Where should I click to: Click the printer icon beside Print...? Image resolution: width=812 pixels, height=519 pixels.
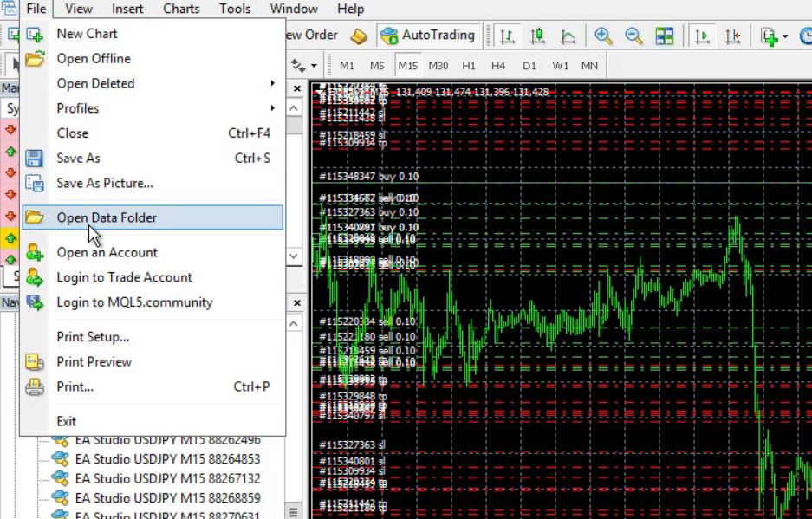pos(35,386)
